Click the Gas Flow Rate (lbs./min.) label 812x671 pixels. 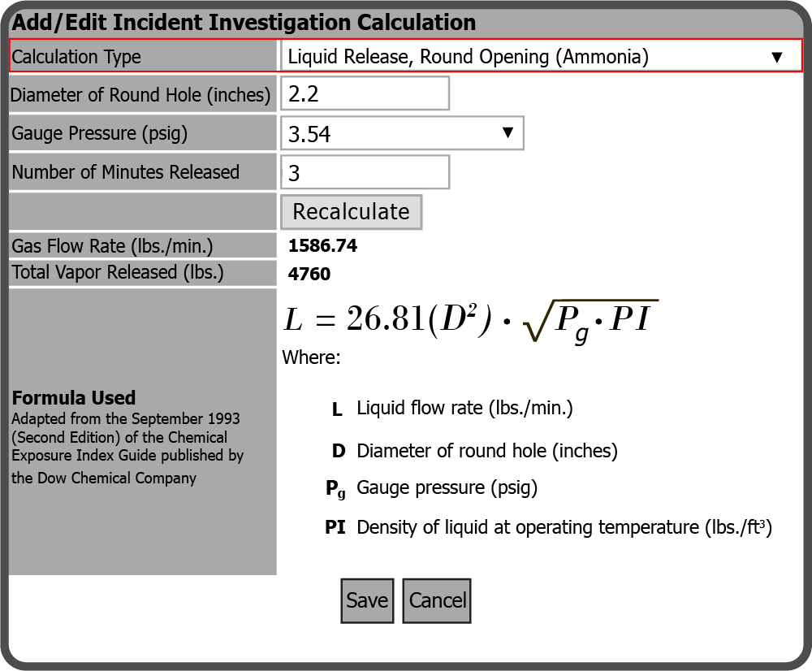(x=112, y=246)
